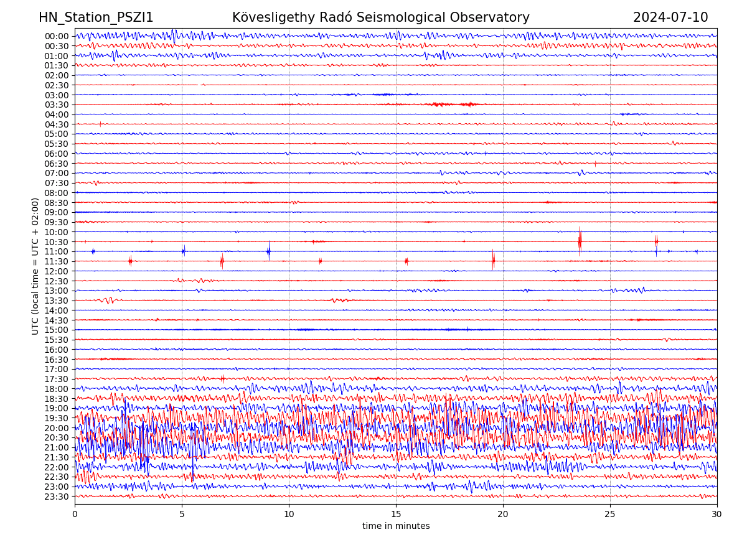This screenshot has height=560, width=747.
Task: Click the HN_Station_PSZI1 station title
Action: pyautogui.click(x=96, y=17)
